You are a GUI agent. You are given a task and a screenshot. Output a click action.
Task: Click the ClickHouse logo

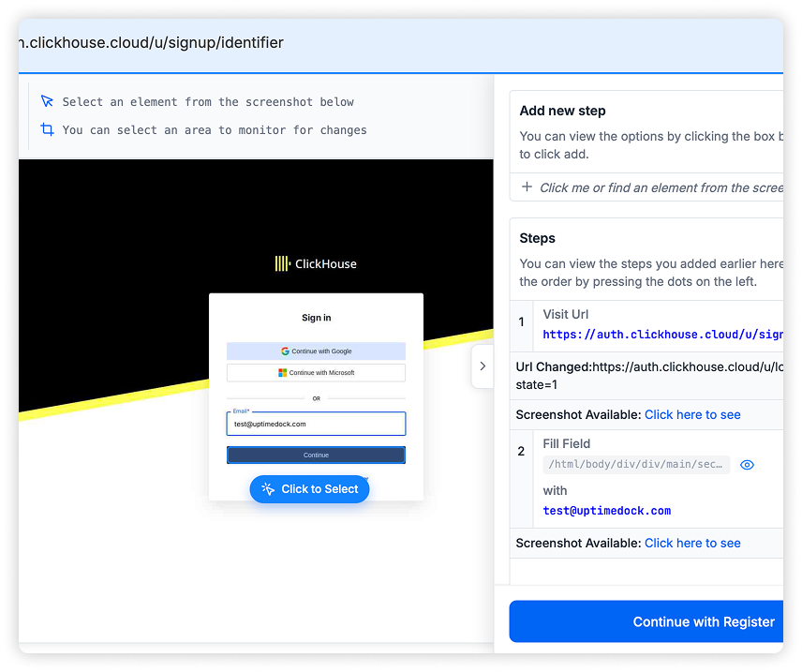pos(316,263)
